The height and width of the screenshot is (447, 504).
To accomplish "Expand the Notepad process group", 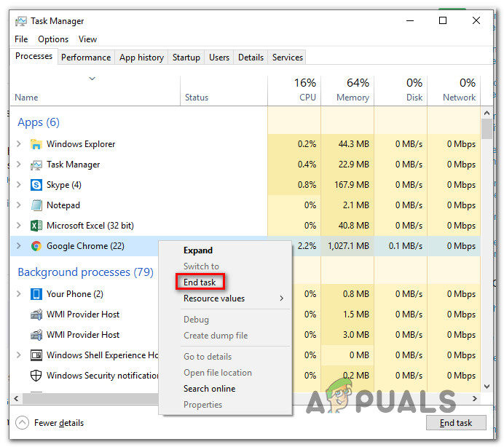I will (x=19, y=205).
